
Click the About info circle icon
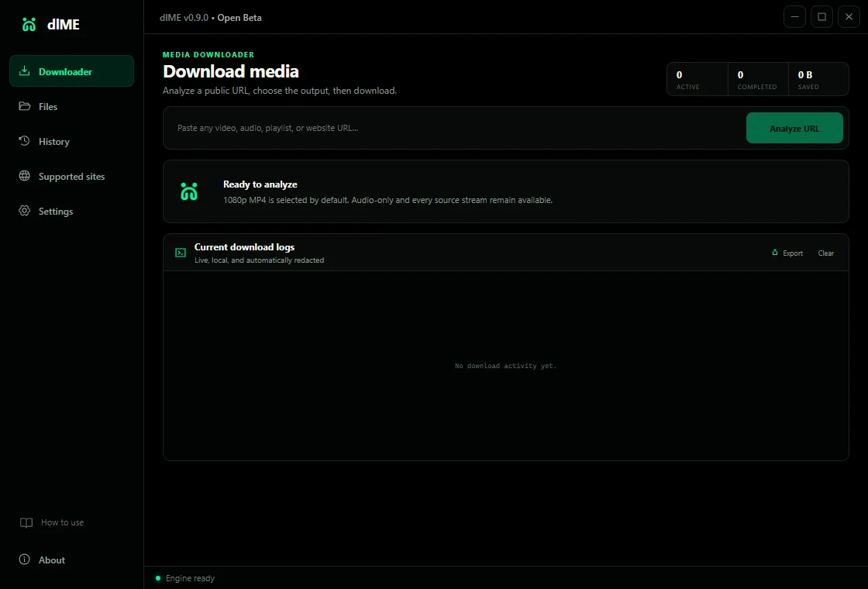[x=24, y=559]
